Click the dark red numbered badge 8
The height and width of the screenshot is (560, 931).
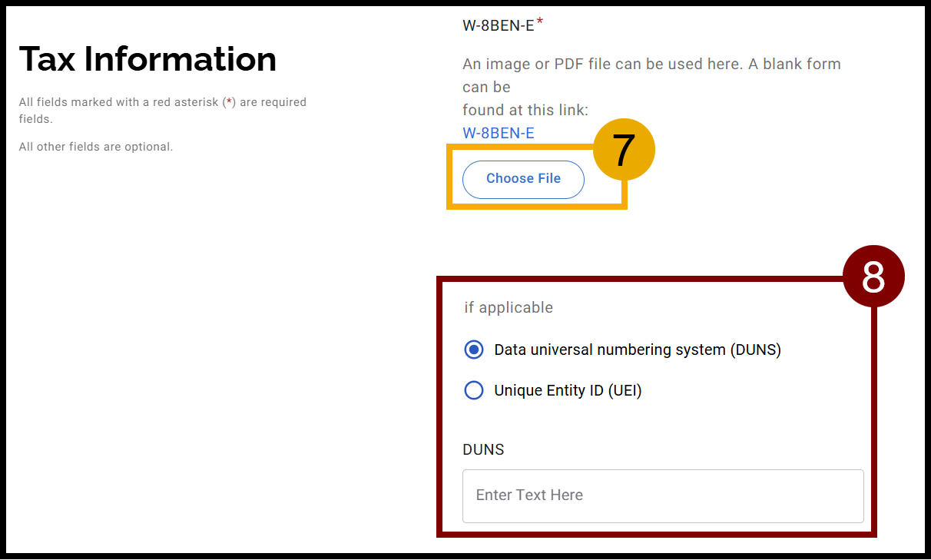point(873,275)
